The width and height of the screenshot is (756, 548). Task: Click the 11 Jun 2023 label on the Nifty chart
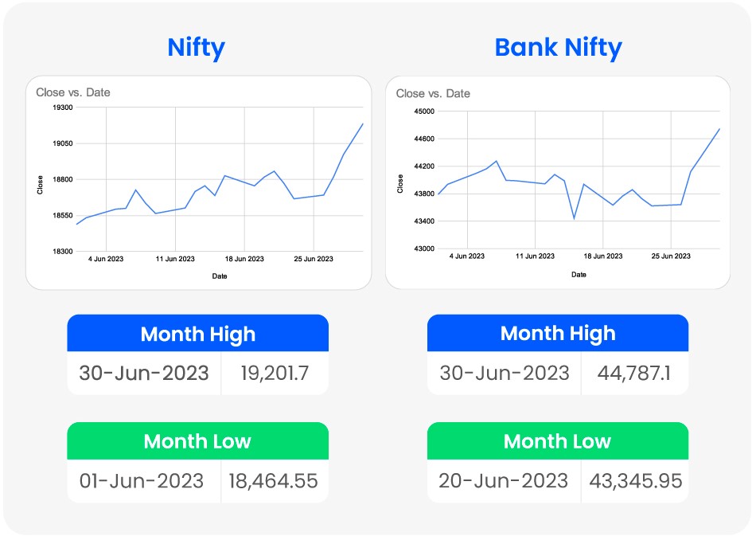175,259
